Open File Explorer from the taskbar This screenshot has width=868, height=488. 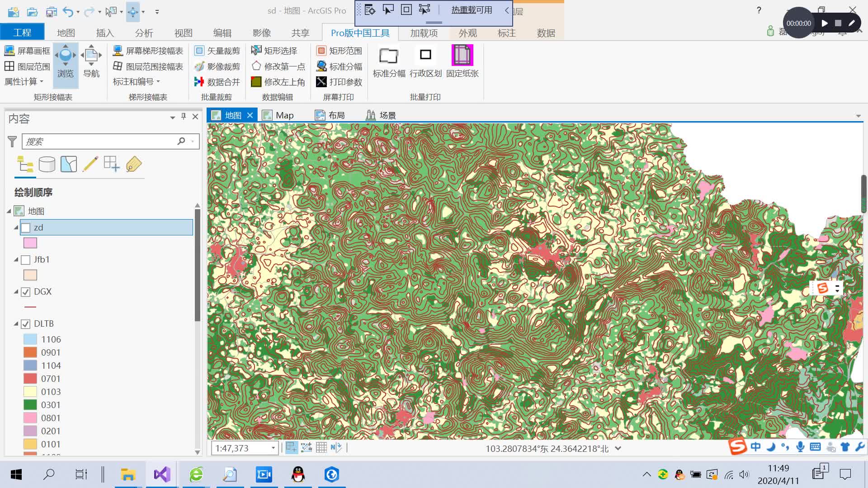pos(128,474)
